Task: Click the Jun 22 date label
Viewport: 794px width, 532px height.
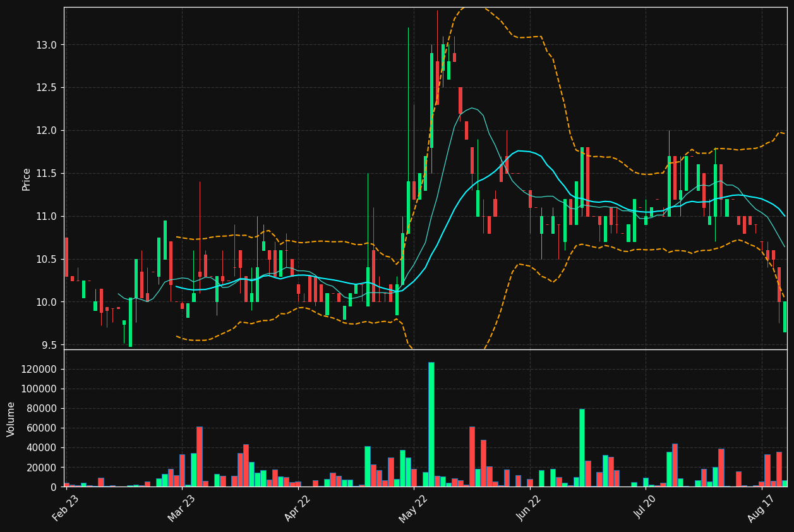Action: pyautogui.click(x=529, y=508)
